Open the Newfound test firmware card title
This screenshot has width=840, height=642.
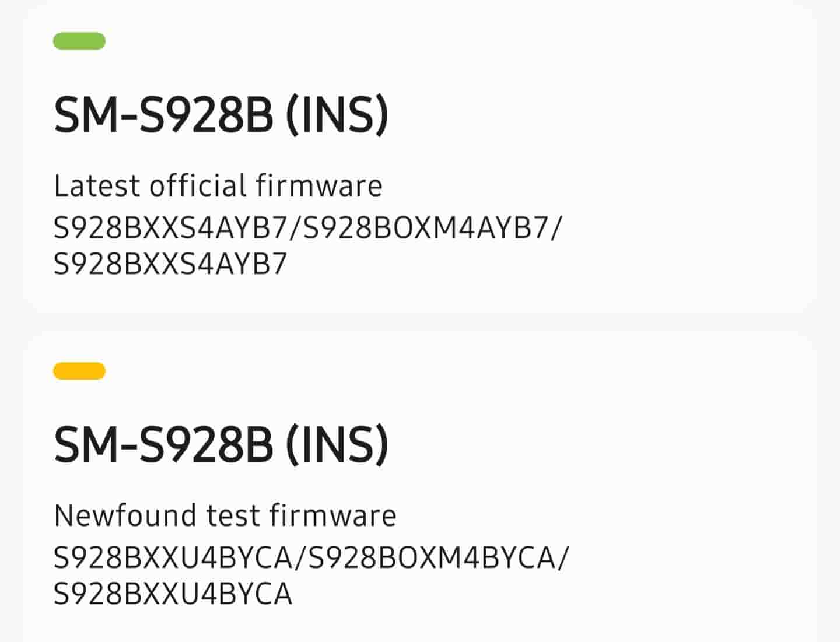[220, 445]
